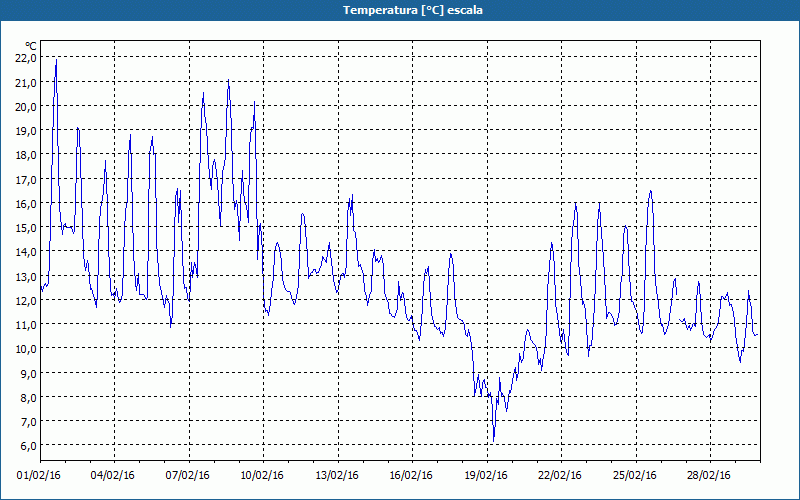Click the 16,0 value on the temperature axis

click(x=26, y=204)
